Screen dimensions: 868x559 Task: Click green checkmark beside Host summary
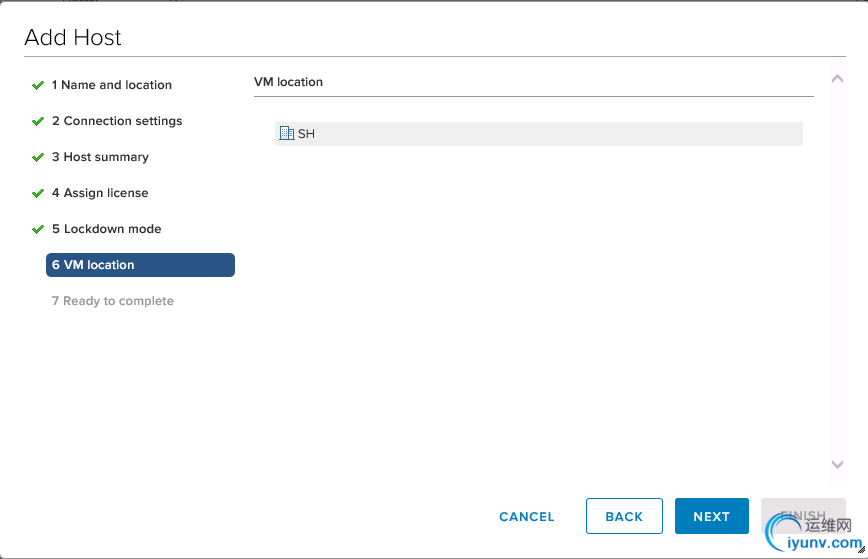point(38,158)
